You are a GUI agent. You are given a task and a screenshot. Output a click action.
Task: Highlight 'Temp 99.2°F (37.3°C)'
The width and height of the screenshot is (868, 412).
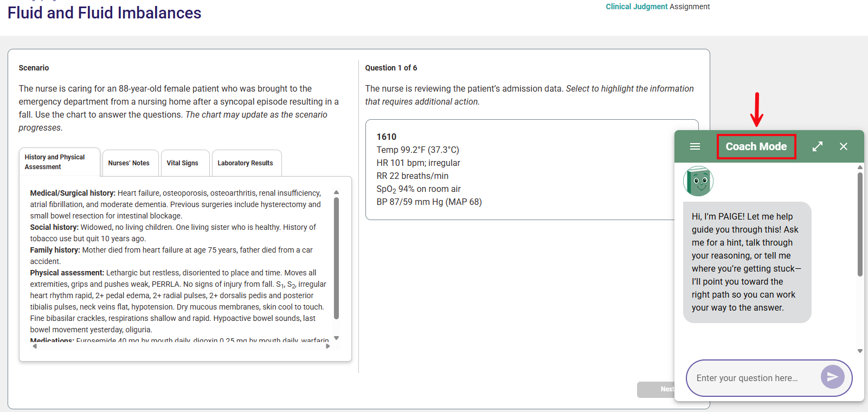(418, 150)
